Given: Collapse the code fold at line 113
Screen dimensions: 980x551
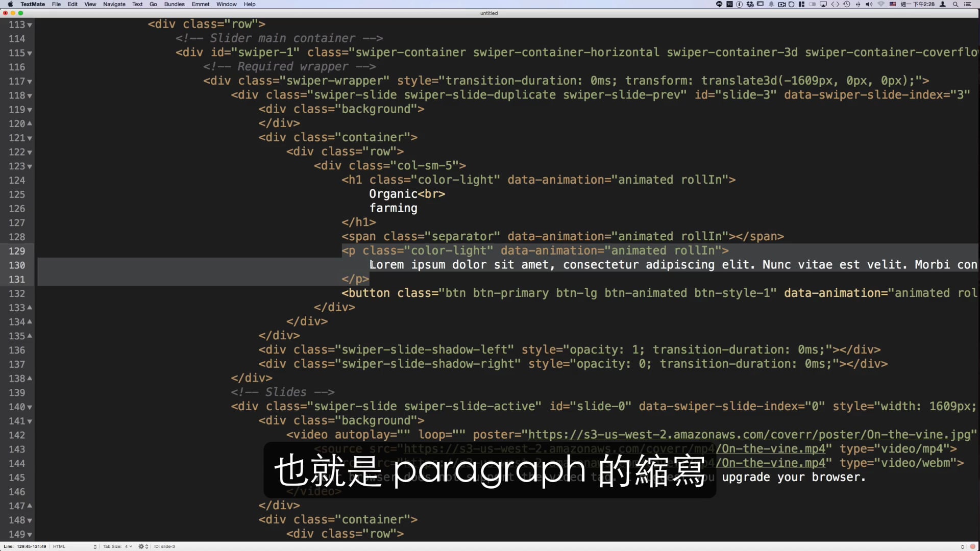Looking at the screenshot, I should 29,24.
